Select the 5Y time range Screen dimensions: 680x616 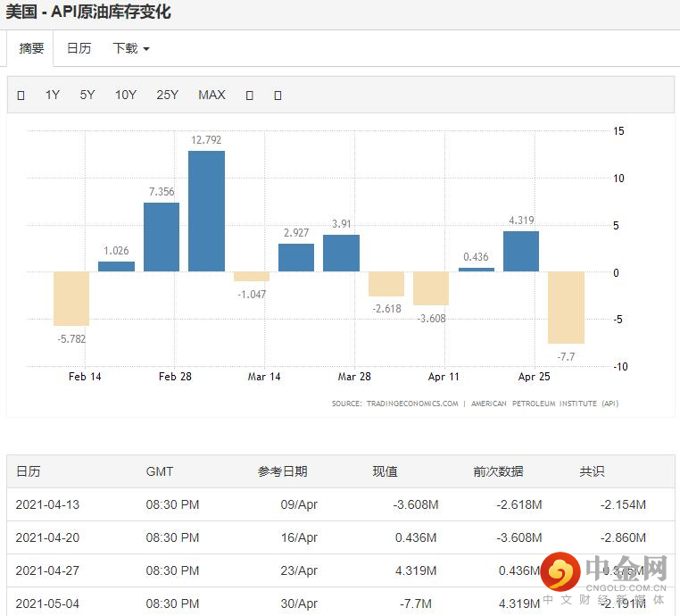click(x=87, y=95)
